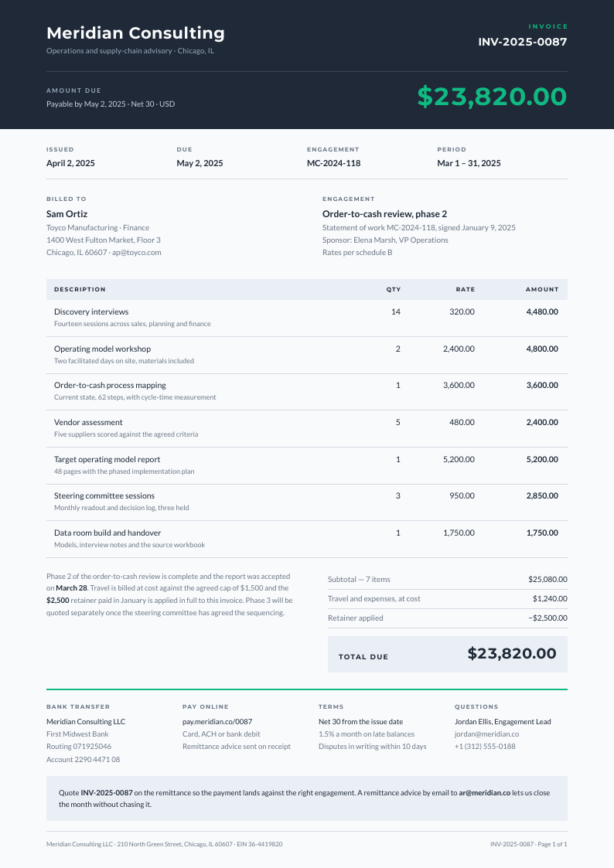Click the Chicago address line with ap@toyco.com
The image size is (614, 868).
pyautogui.click(x=104, y=253)
